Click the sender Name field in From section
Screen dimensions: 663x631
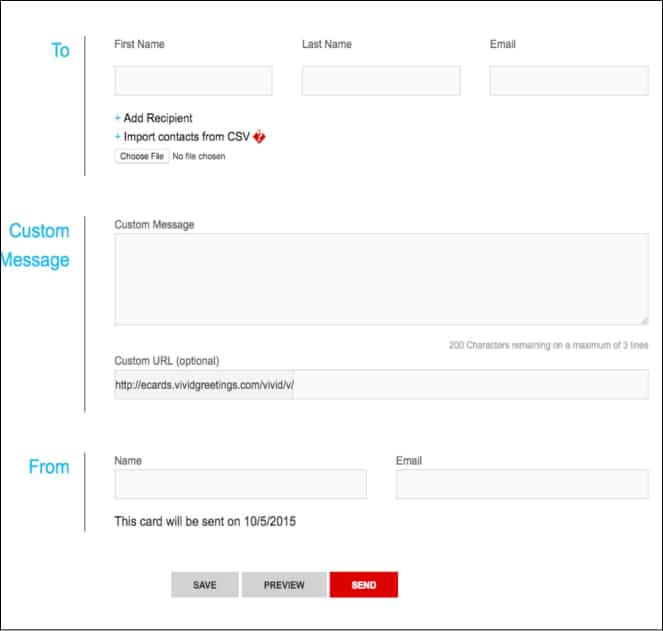coord(240,485)
